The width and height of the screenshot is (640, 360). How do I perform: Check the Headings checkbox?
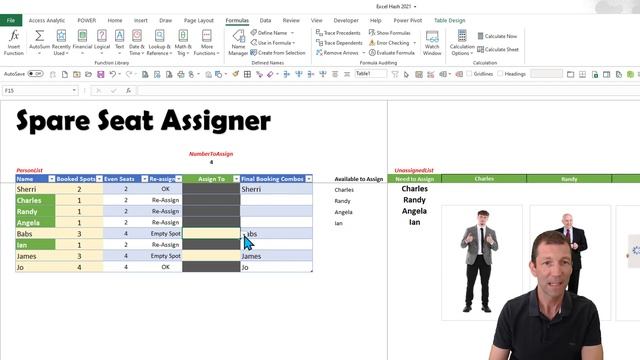pos(500,73)
